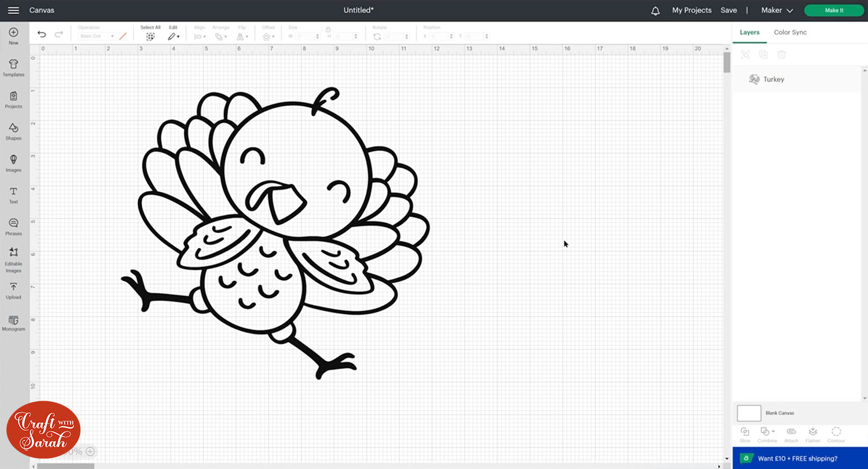Delete the selected layer via trash icon

(782, 54)
